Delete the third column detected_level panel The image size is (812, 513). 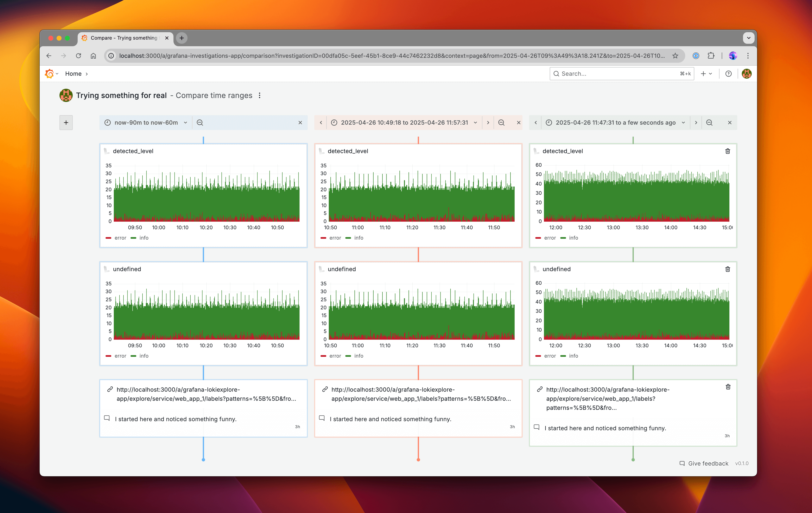pyautogui.click(x=727, y=151)
